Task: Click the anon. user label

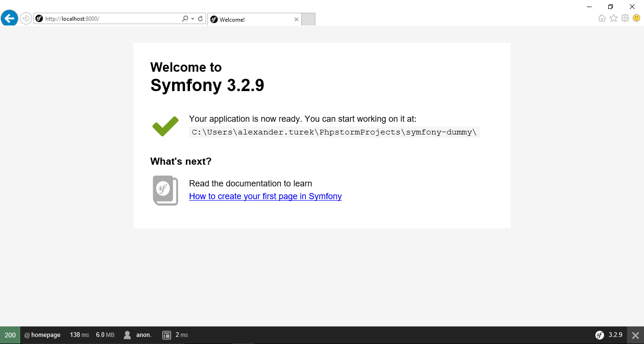Action: pyautogui.click(x=144, y=335)
